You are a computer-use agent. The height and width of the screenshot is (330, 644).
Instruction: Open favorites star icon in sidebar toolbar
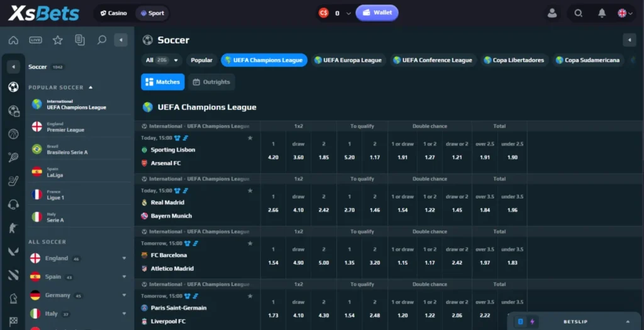click(58, 40)
